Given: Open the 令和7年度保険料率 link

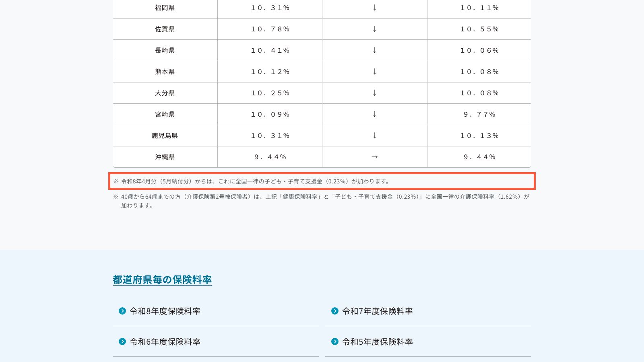Looking at the screenshot, I should click(378, 311).
